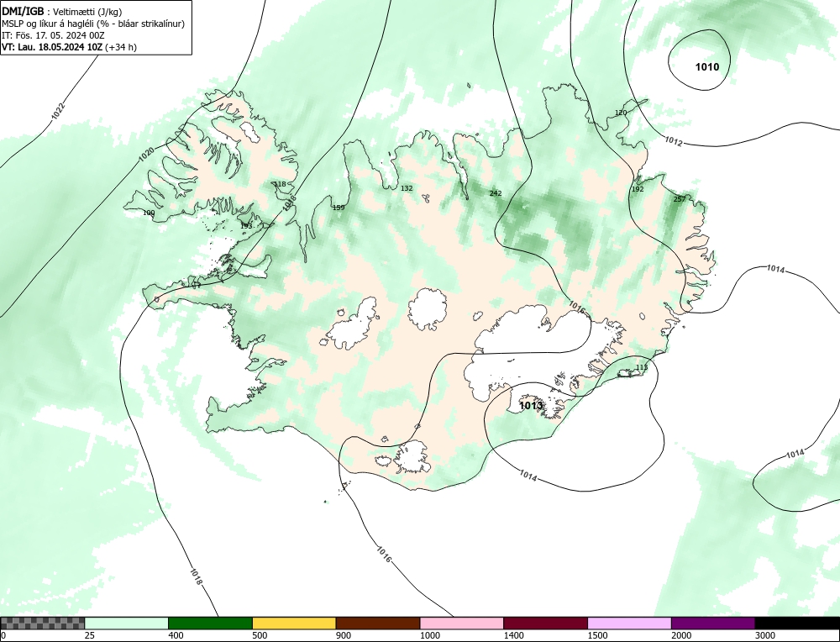Click the map value 159
The width and height of the screenshot is (840, 642).
[339, 208]
